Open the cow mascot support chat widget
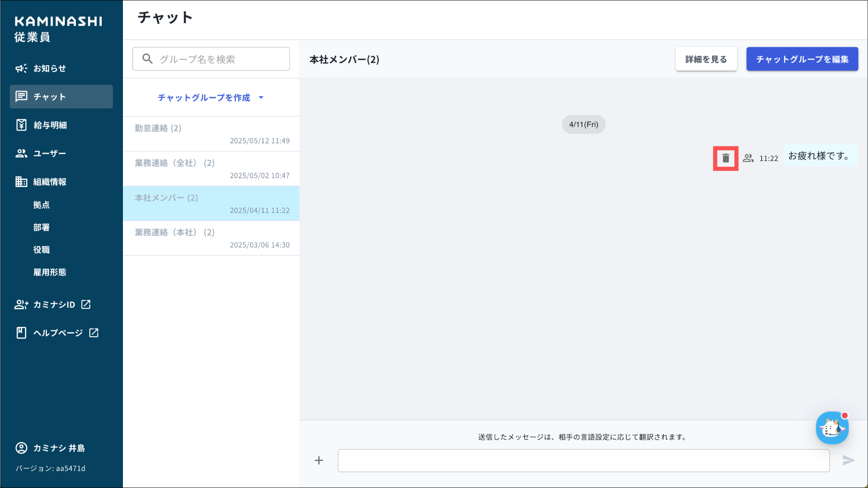 tap(832, 428)
